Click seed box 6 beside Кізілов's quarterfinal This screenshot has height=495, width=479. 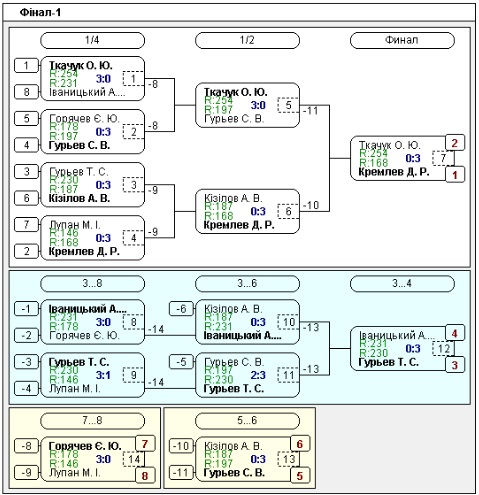pos(26,198)
